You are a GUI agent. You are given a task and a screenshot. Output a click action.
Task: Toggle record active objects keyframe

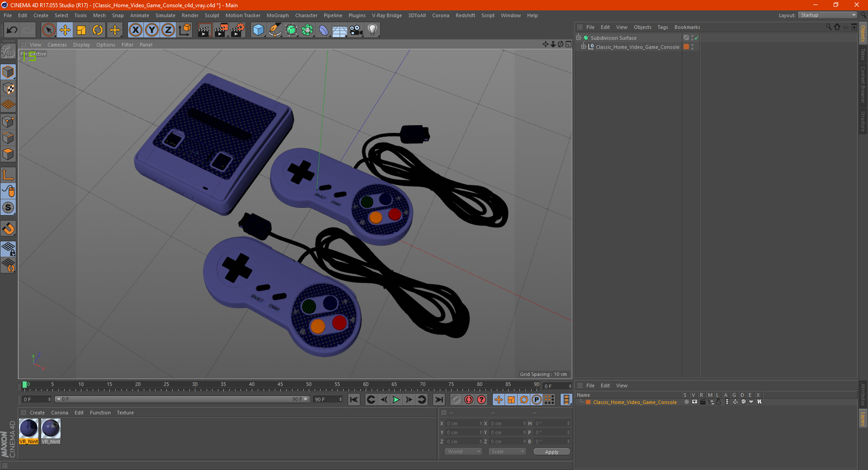point(456,399)
